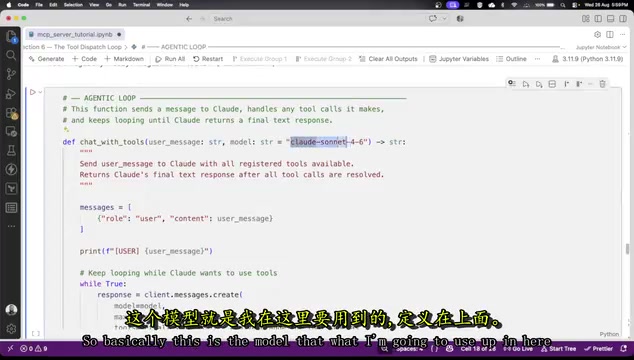Click the Wi-Fi status icon
This screenshot has width=634, height=360.
(514, 5)
